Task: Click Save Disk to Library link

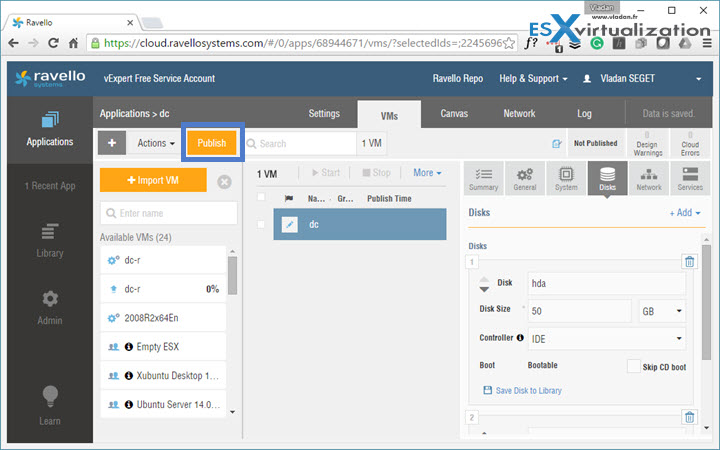Action: click(523, 390)
